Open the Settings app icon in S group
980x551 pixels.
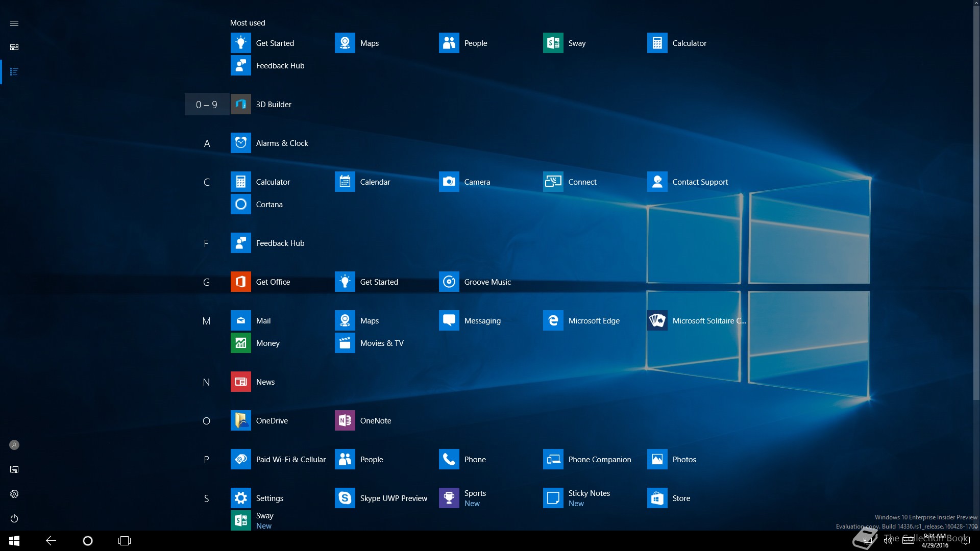pos(240,498)
